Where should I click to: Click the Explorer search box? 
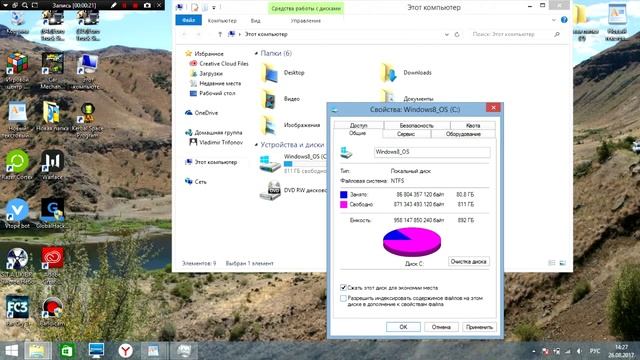516,35
